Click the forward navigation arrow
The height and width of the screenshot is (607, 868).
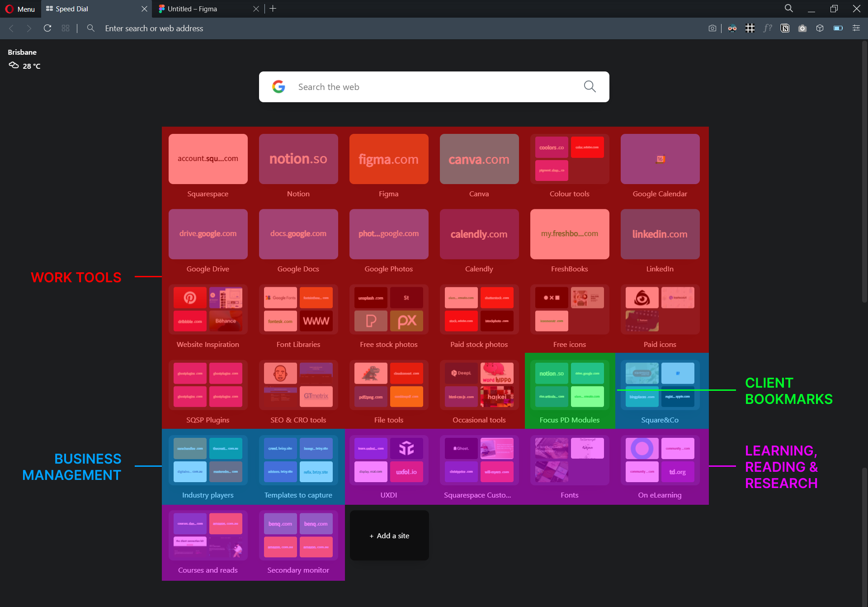pos(29,28)
